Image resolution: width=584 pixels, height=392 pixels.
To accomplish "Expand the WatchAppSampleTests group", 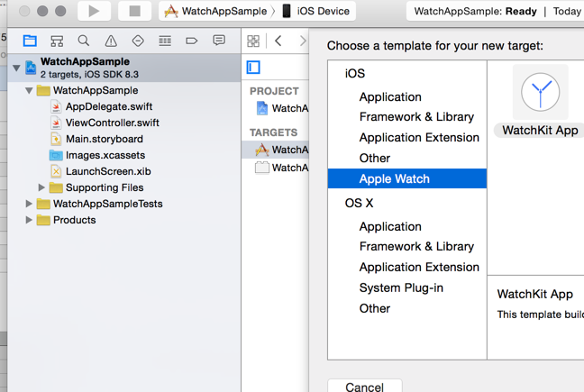I will click(x=29, y=204).
